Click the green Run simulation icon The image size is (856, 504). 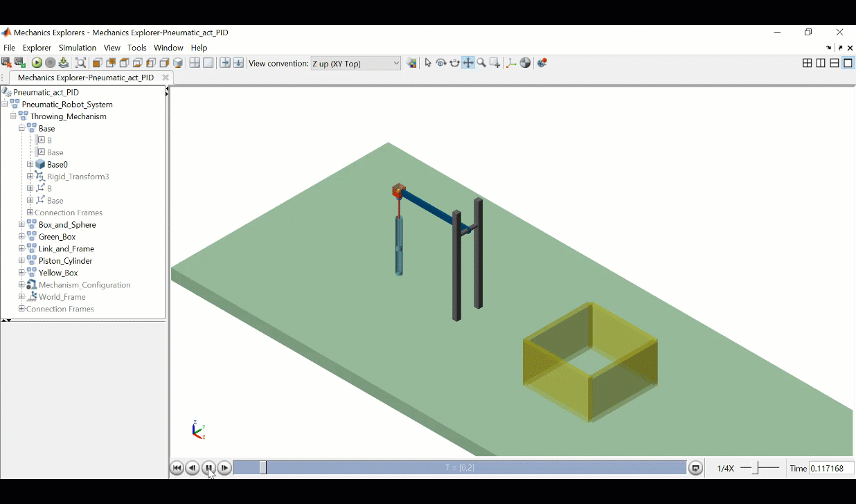coord(37,63)
